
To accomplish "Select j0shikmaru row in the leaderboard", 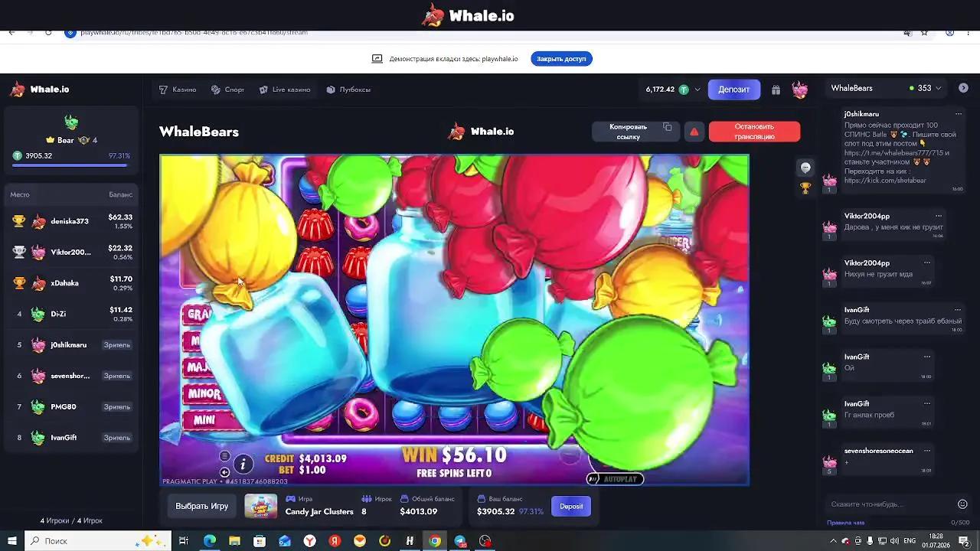I will point(71,345).
